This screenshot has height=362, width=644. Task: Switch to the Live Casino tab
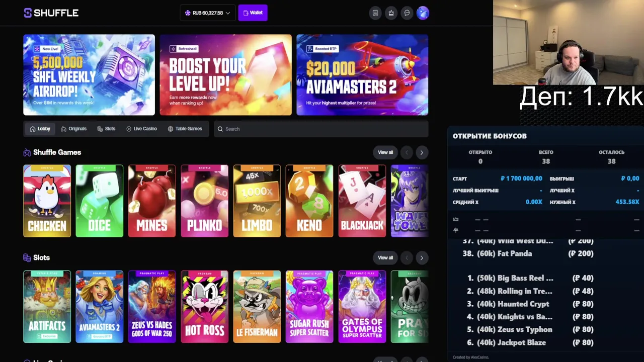click(x=142, y=129)
